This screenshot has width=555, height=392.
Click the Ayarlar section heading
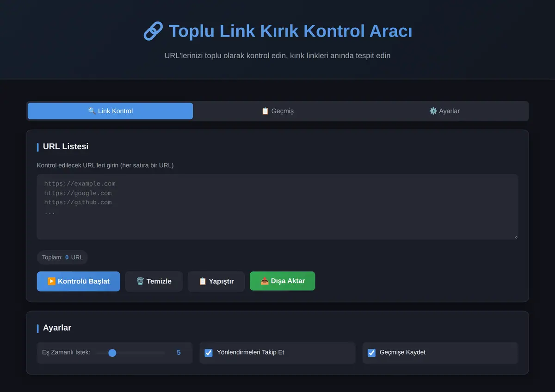(57, 328)
